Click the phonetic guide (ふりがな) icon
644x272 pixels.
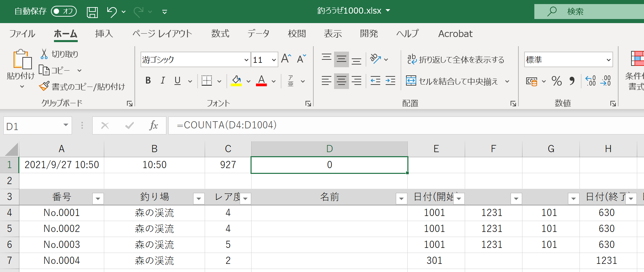tap(291, 81)
